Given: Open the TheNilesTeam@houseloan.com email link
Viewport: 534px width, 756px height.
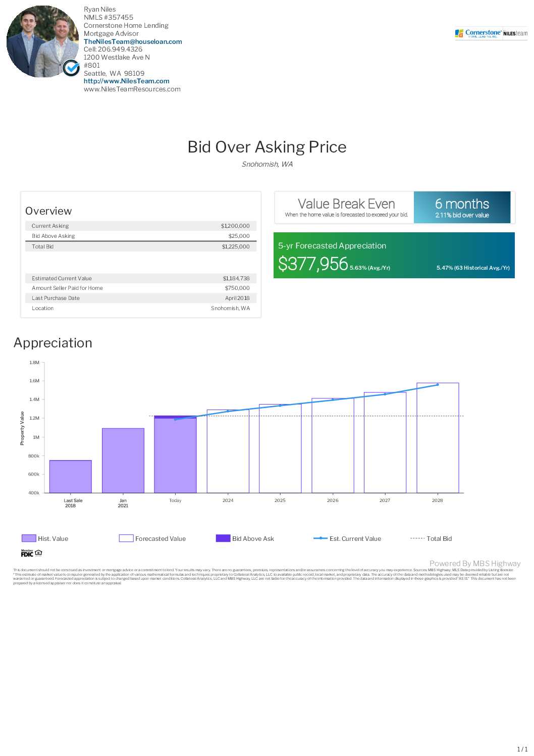Looking at the screenshot, I should pyautogui.click(x=133, y=41).
